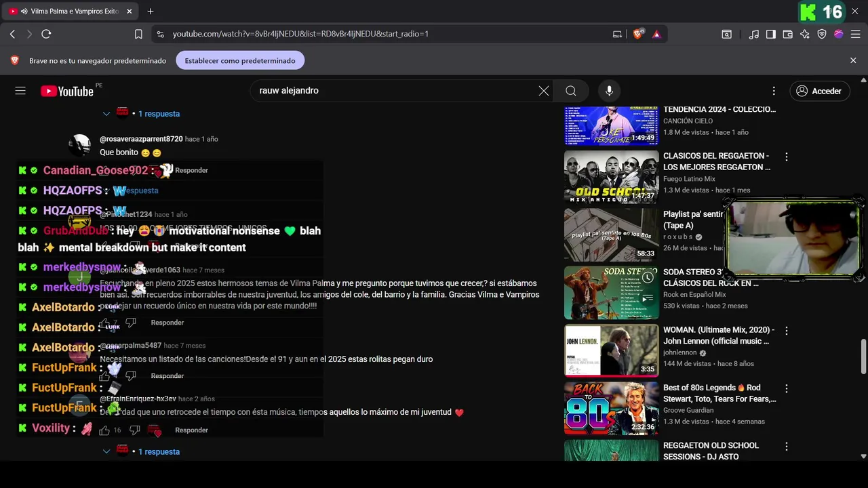Screen dimensions: 868x488
Task: Like the comment with 16 likes
Action: pyautogui.click(x=104, y=430)
